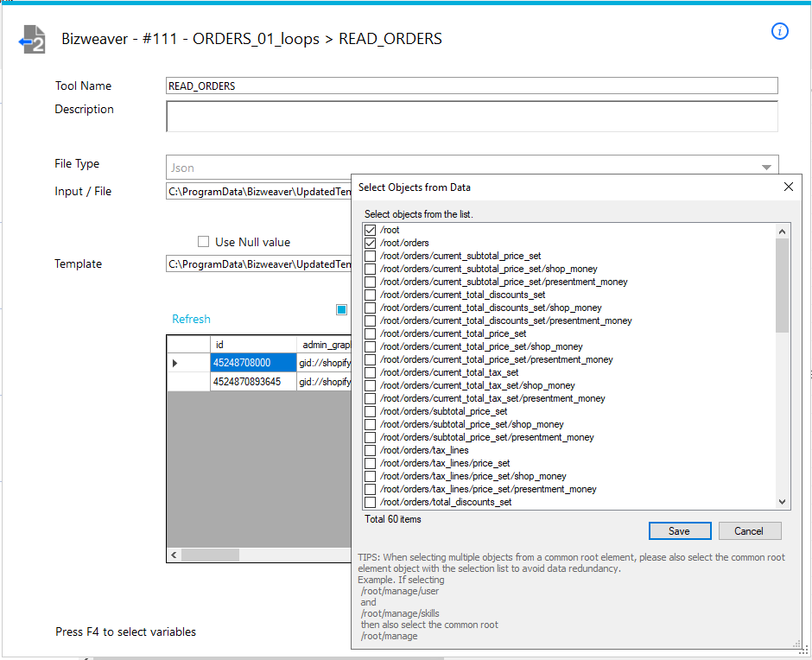Click the grid horizontal scrollbar thumb
This screenshot has height=660, width=812.
click(210, 555)
